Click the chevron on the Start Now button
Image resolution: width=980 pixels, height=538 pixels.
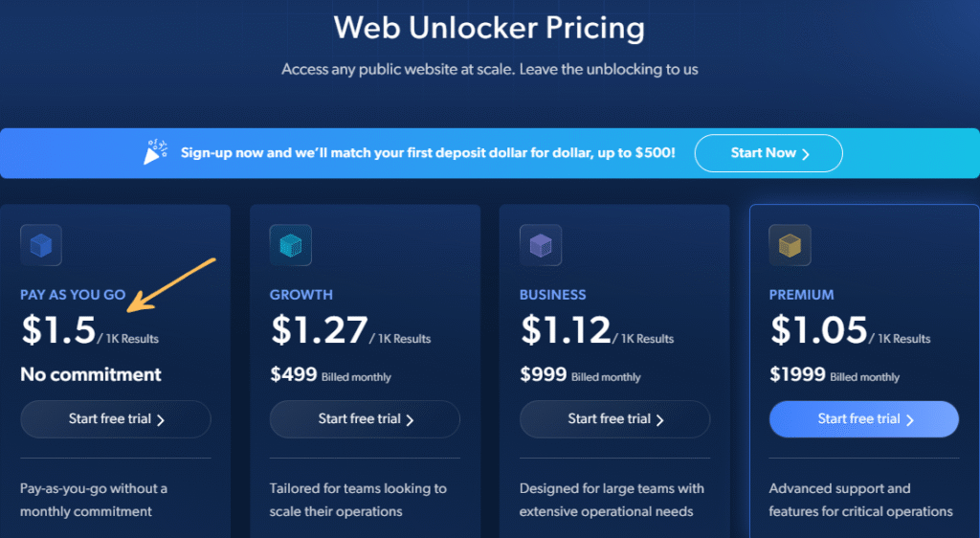coord(806,154)
